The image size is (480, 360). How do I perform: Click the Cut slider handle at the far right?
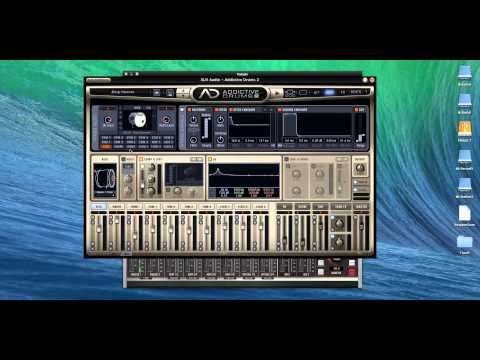pos(362,137)
